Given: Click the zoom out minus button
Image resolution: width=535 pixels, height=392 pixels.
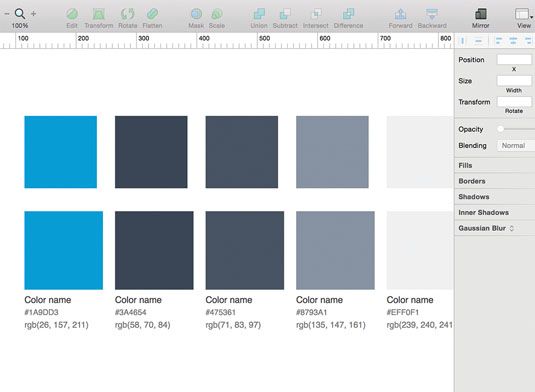Looking at the screenshot, I should (x=7, y=14).
